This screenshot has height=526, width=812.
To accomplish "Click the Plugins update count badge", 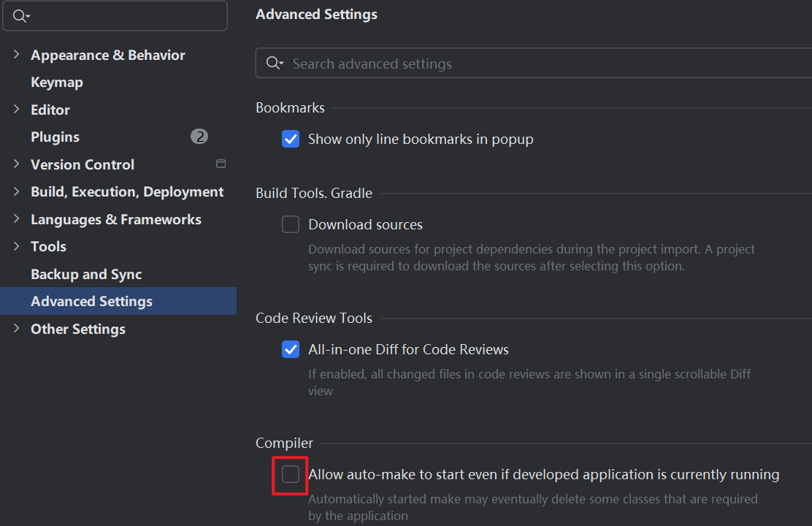I will (x=199, y=137).
